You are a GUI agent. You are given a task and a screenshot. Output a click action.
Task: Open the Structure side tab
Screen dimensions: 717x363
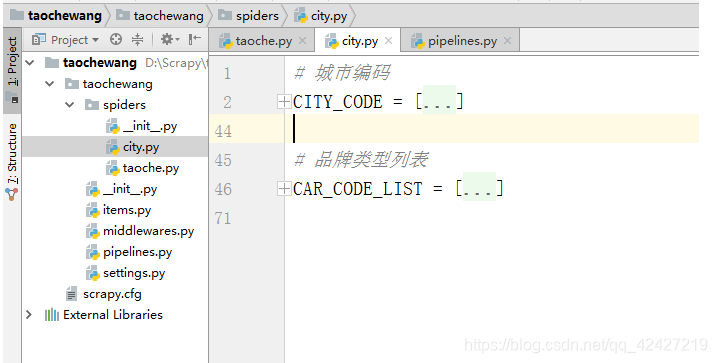(x=12, y=162)
